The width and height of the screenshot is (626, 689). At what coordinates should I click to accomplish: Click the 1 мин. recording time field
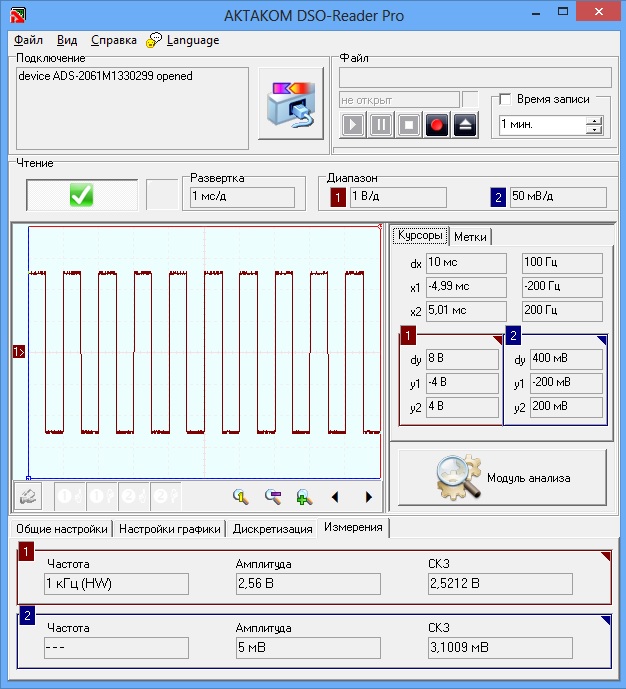(x=541, y=125)
